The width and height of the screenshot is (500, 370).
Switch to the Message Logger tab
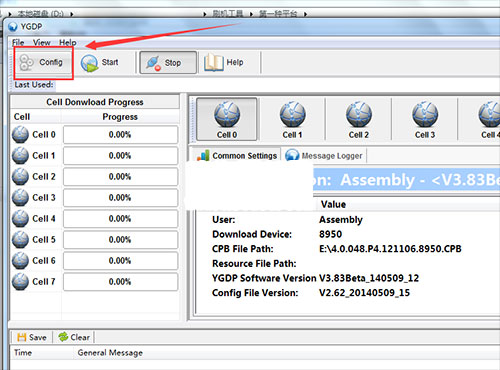coord(324,156)
